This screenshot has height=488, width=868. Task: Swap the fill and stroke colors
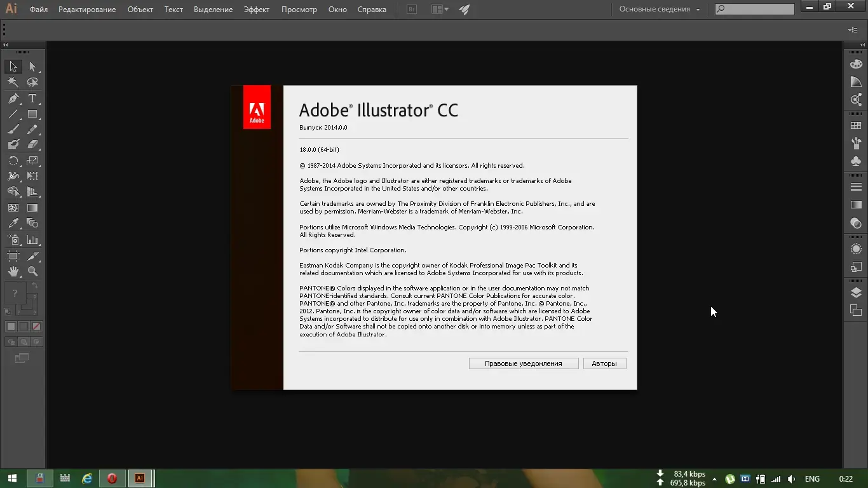pyautogui.click(x=35, y=284)
